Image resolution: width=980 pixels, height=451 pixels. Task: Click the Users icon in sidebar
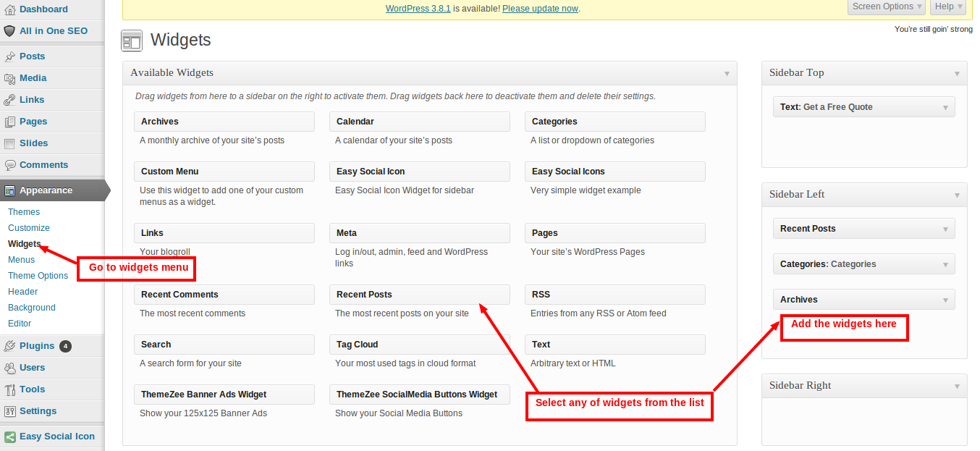click(x=9, y=368)
